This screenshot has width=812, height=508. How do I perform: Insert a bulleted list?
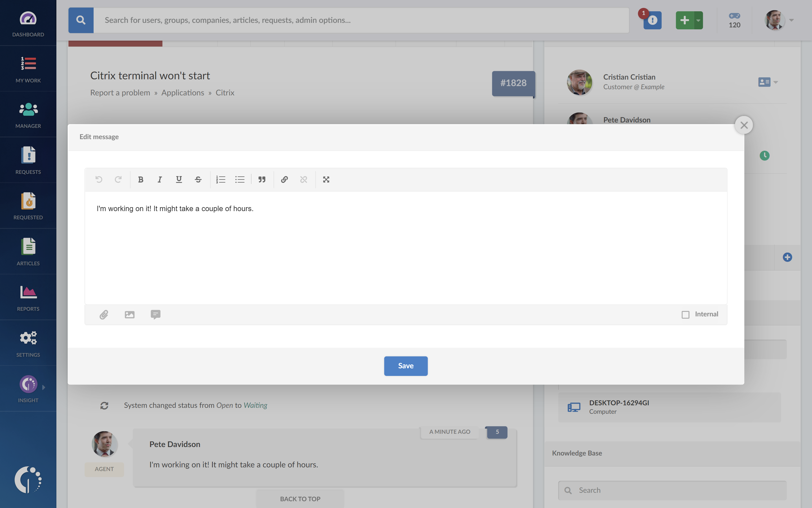(x=240, y=179)
